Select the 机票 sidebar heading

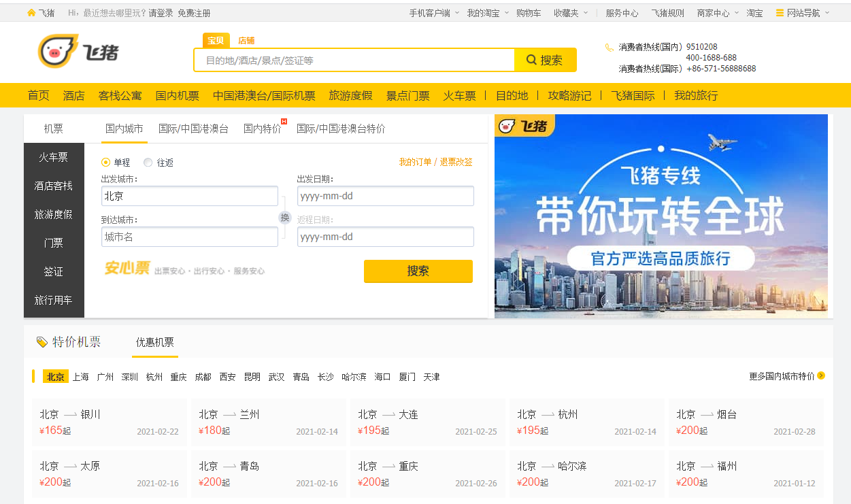54,129
